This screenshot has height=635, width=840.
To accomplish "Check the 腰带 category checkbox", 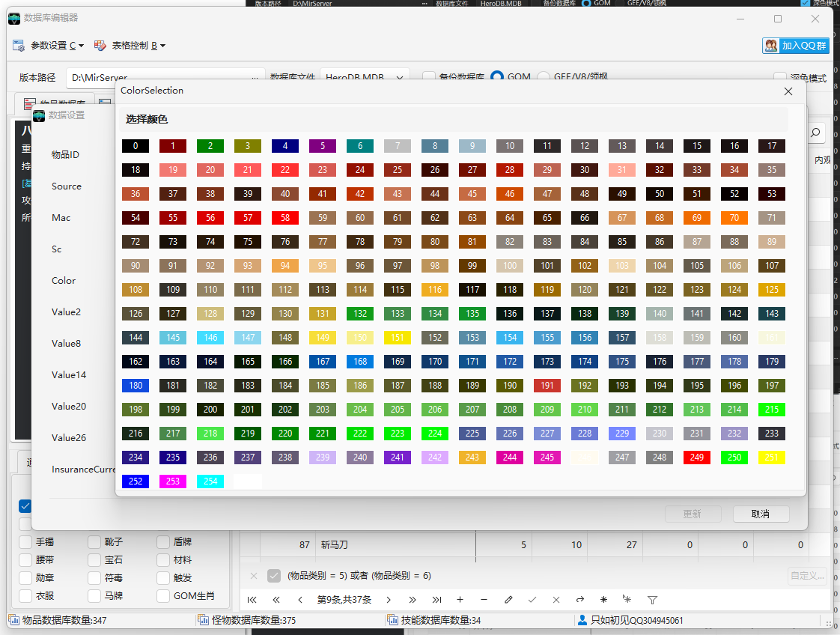I will (25, 560).
